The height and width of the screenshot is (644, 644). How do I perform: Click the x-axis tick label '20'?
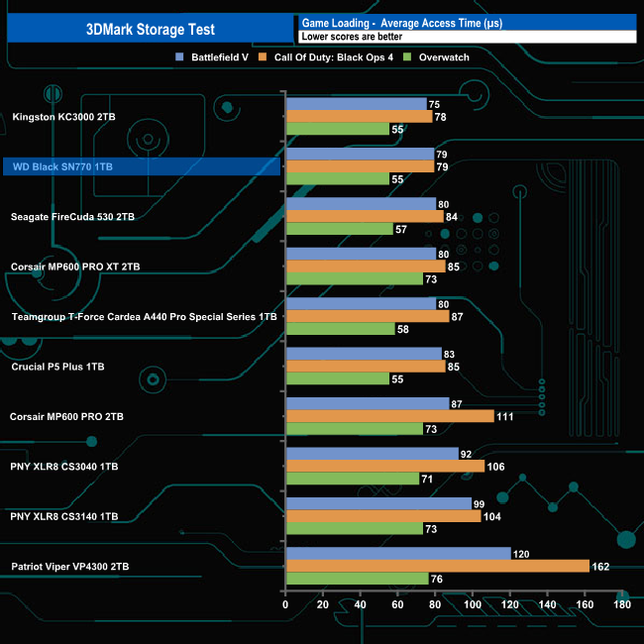[323, 604]
